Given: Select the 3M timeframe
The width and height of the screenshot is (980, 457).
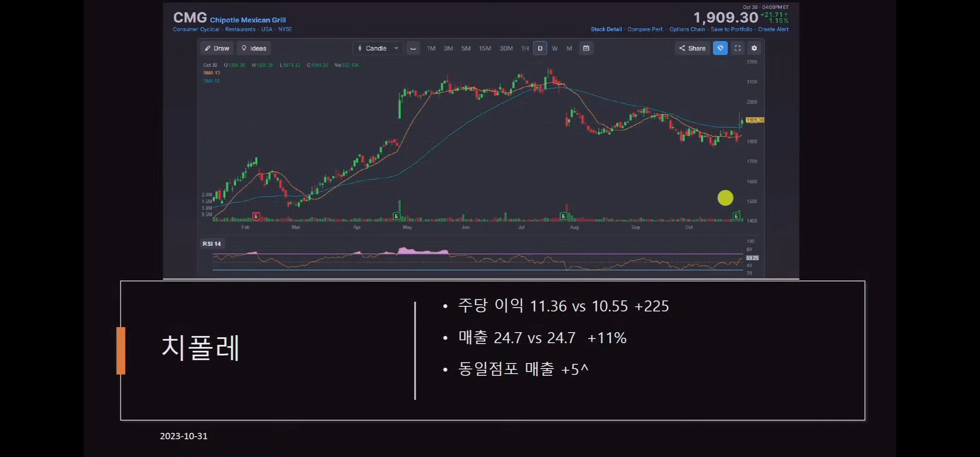Looking at the screenshot, I should point(448,48).
